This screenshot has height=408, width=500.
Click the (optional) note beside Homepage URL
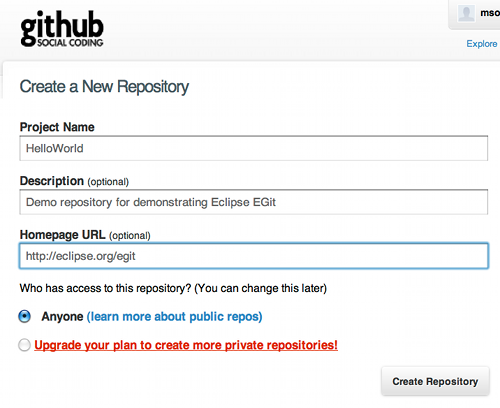[130, 236]
